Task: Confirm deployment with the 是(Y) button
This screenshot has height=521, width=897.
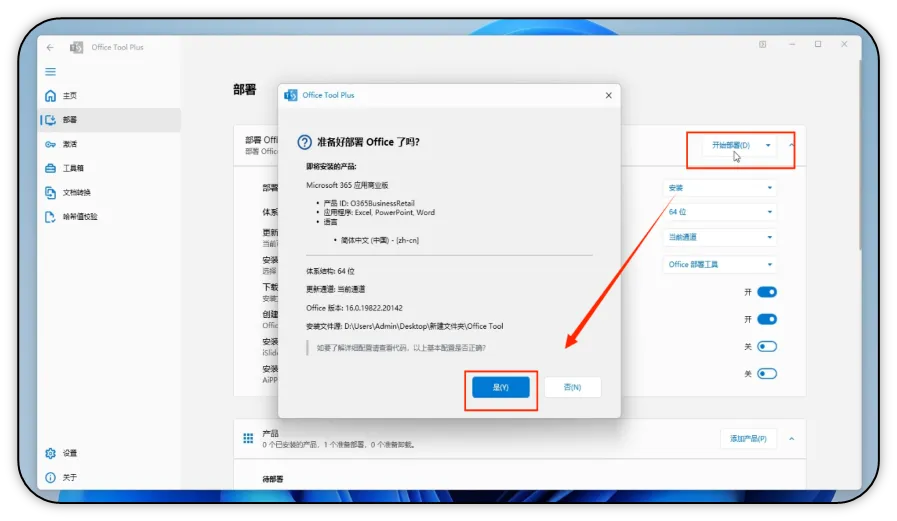Action: click(x=501, y=387)
